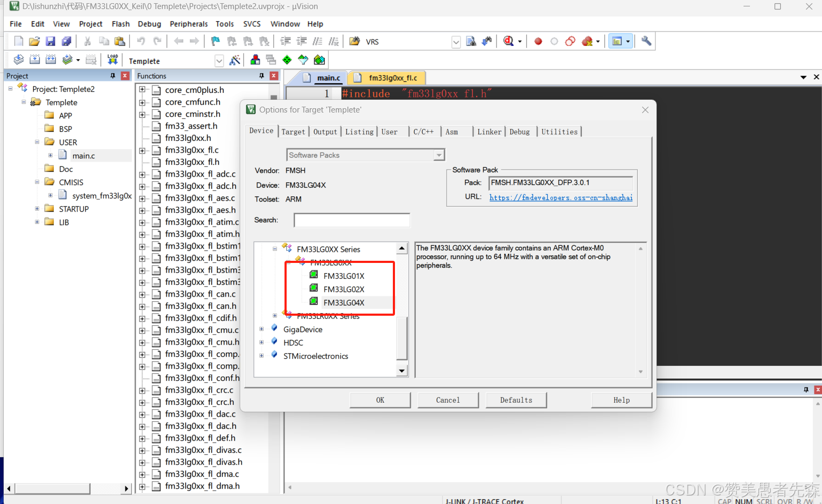Open the Pack Installer icon

click(x=319, y=60)
